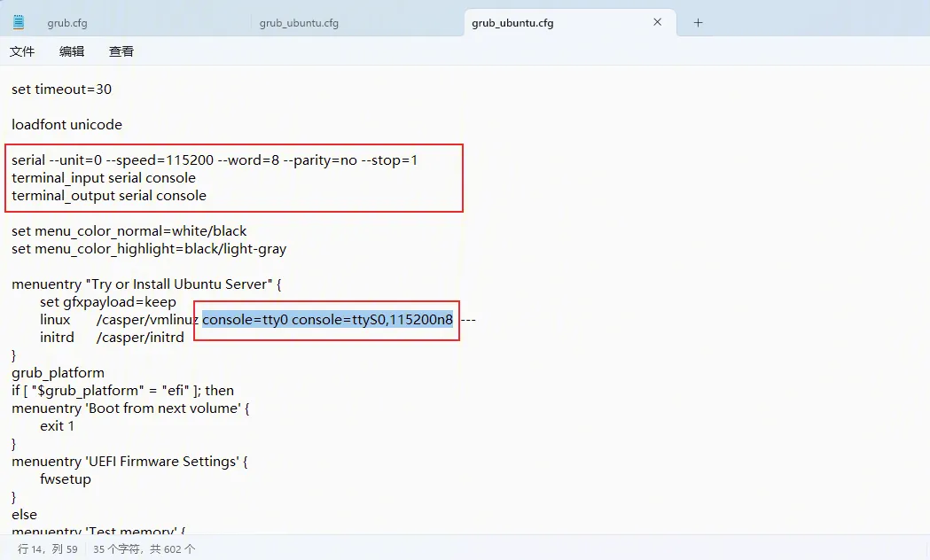Click the character count in status bar
Screen dimensions: 930x560
(145, 549)
